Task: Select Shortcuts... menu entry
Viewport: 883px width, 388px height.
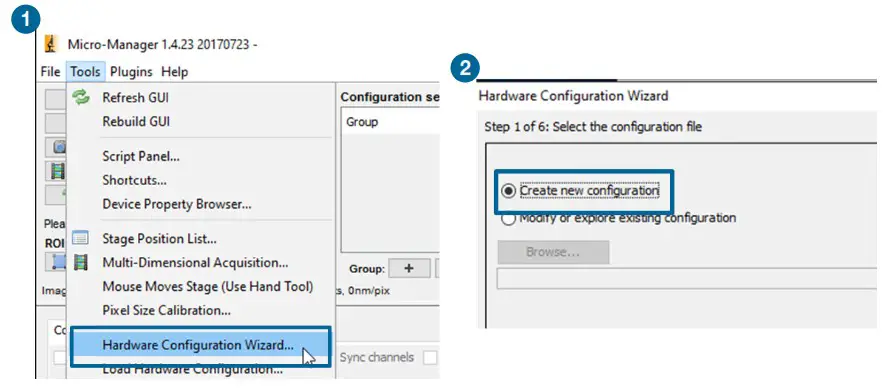Action: tap(134, 180)
